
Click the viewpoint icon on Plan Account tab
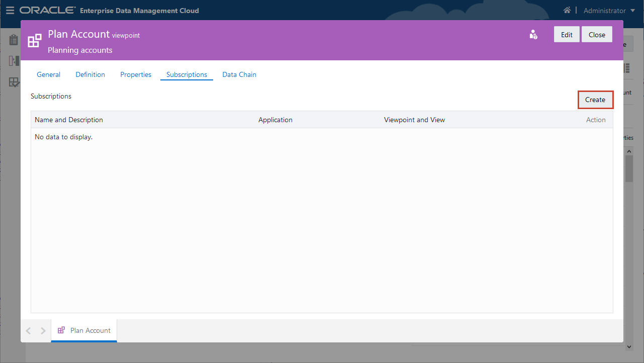(61, 330)
